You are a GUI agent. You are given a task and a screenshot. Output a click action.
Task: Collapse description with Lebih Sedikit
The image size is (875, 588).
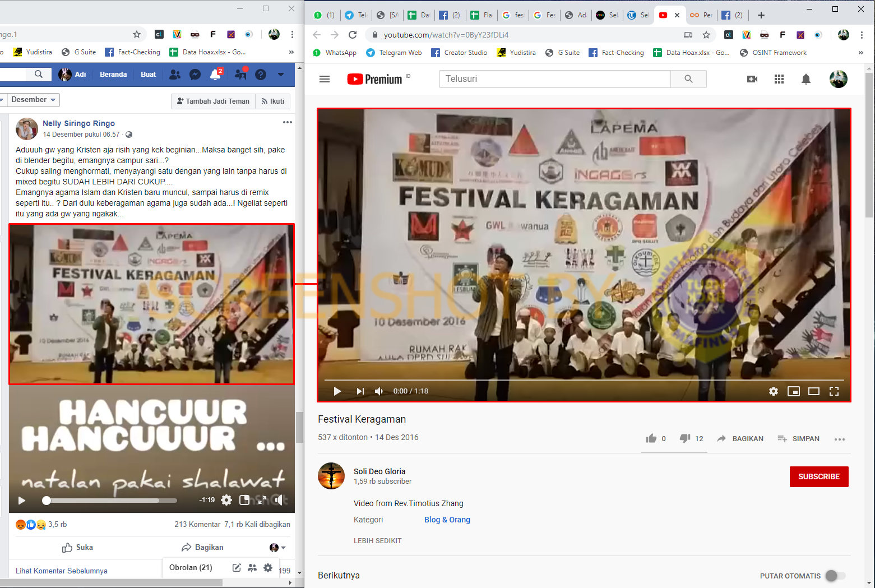tap(377, 541)
